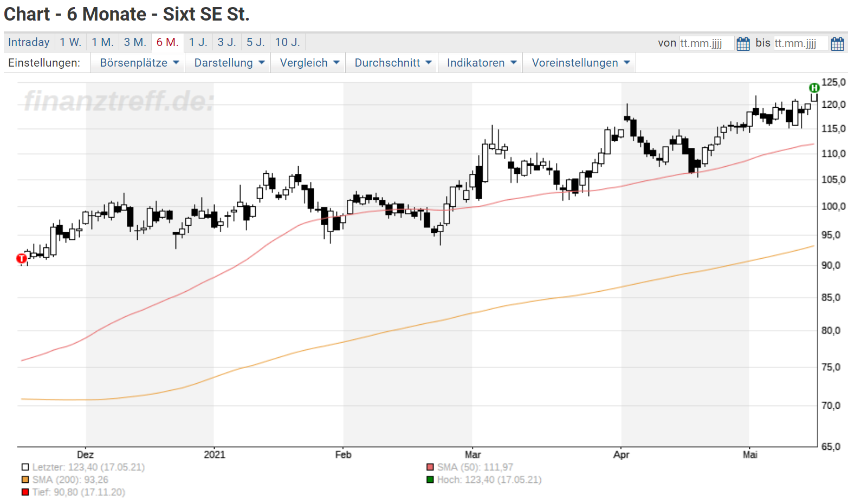Switch to Intraday timeframe
Image resolution: width=848 pixels, height=504 pixels.
click(x=29, y=42)
